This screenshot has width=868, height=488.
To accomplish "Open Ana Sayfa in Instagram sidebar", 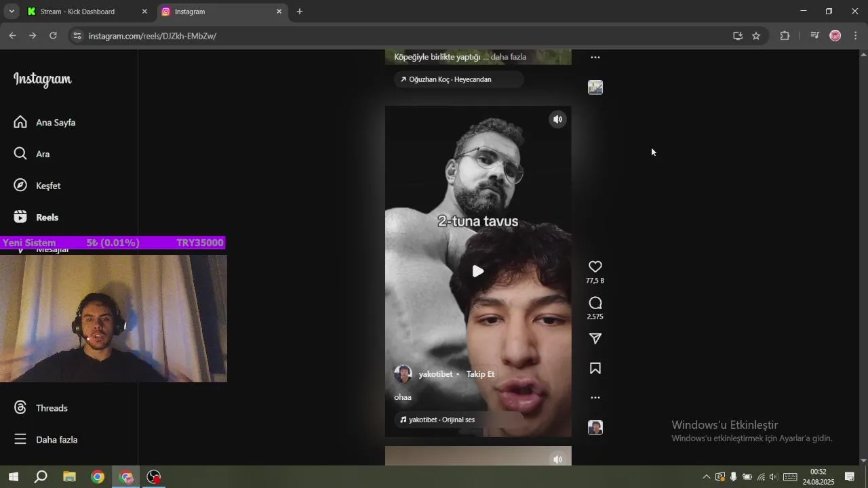I will click(x=45, y=123).
